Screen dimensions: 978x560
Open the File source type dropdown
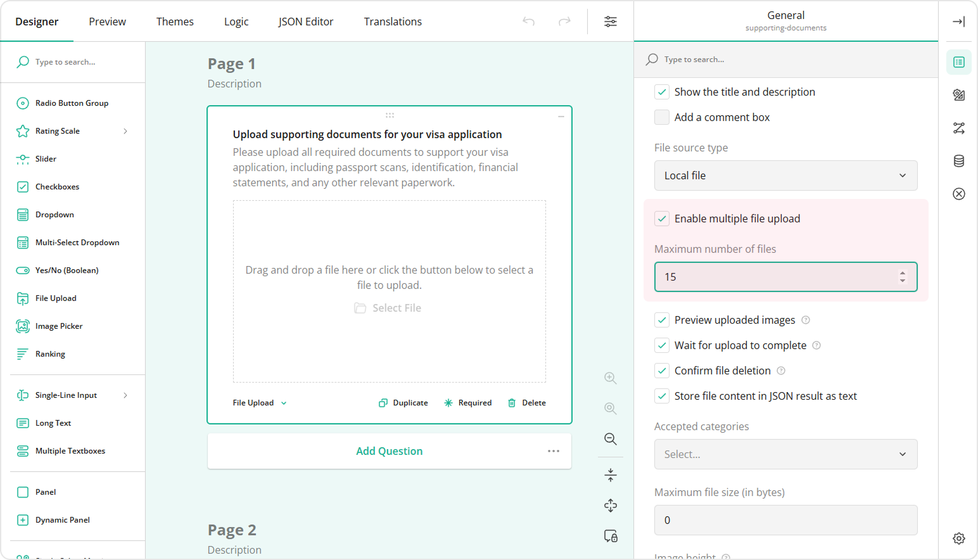pos(785,175)
